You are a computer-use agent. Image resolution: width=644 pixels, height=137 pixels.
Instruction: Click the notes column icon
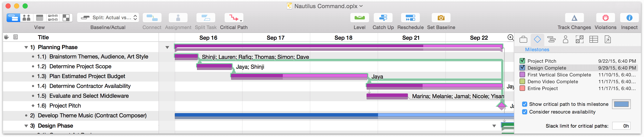coord(16,37)
